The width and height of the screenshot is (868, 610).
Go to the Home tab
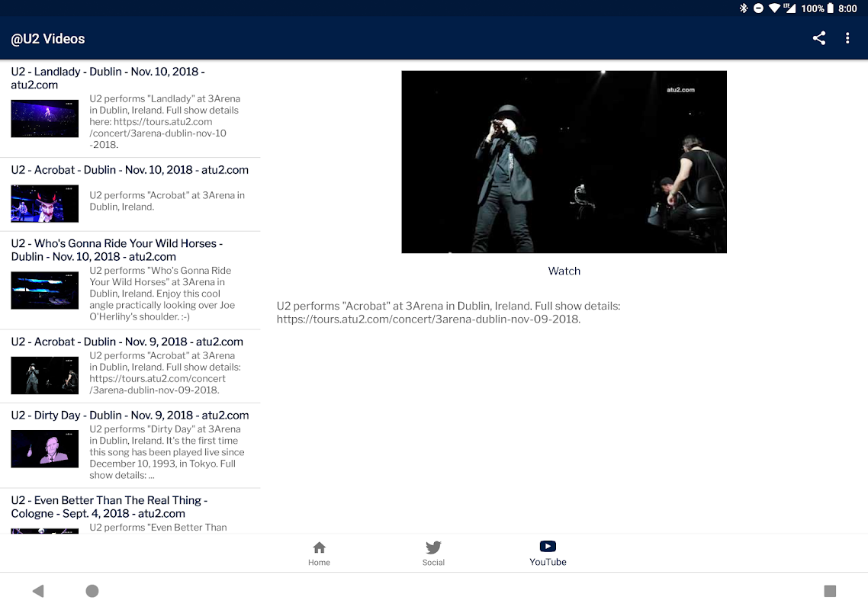coord(319,554)
